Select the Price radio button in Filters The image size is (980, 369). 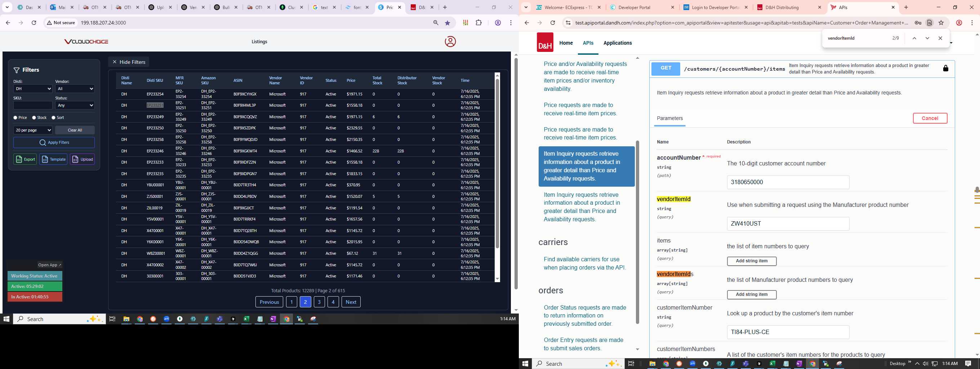click(x=15, y=118)
